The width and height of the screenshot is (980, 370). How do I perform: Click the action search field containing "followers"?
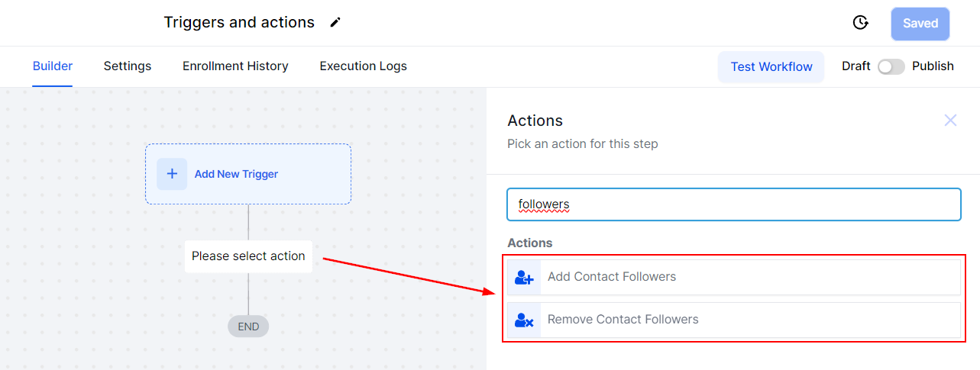(733, 204)
